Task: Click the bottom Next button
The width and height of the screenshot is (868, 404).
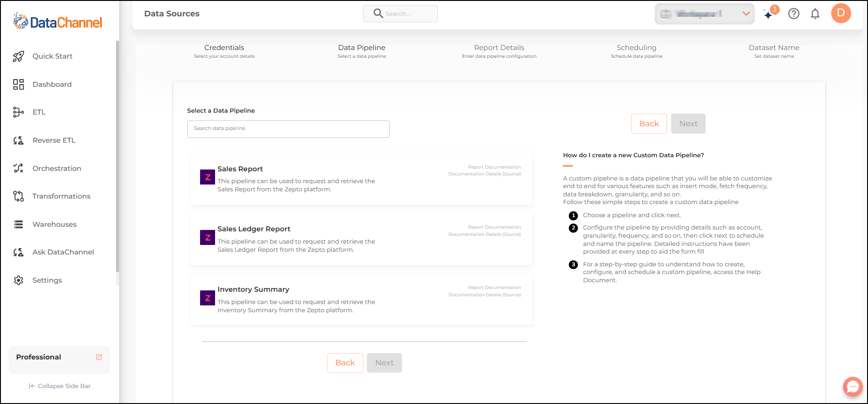Action: pyautogui.click(x=384, y=363)
